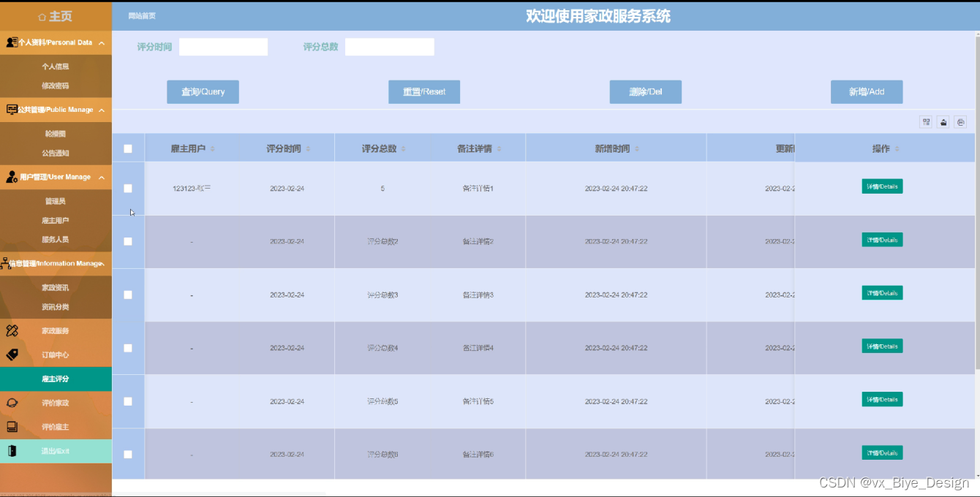Click the Information Manage hierarchy icon
This screenshot has width=980, height=497.
click(x=5, y=263)
